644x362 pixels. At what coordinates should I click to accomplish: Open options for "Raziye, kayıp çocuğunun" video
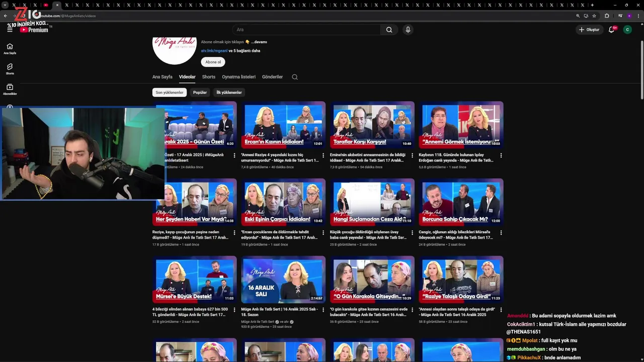point(234,233)
